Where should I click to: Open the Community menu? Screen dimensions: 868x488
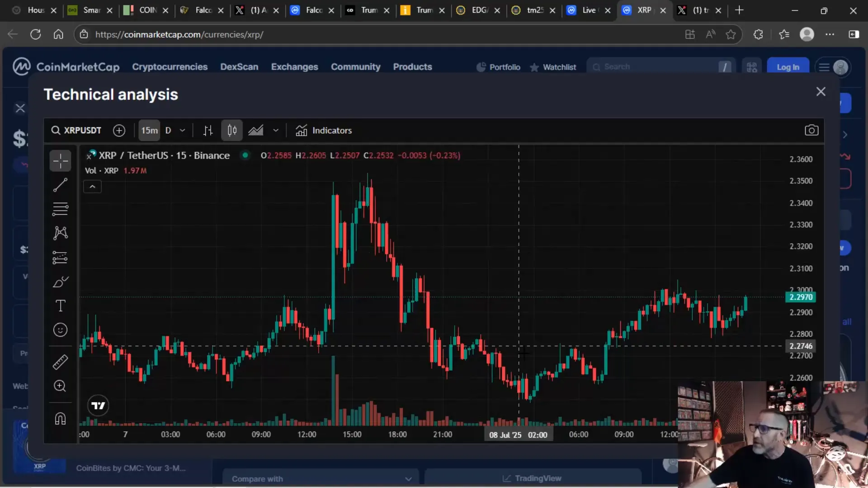tap(356, 67)
